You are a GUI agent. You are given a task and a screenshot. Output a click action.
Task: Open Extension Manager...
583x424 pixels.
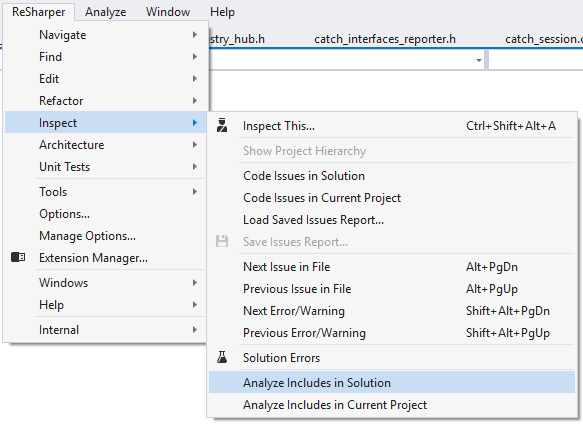[105, 258]
